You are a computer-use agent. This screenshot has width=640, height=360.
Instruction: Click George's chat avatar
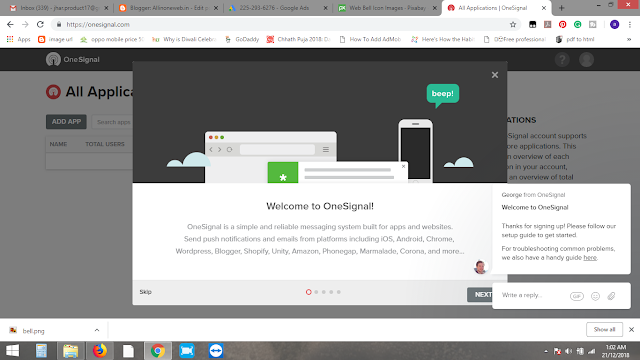(480, 267)
